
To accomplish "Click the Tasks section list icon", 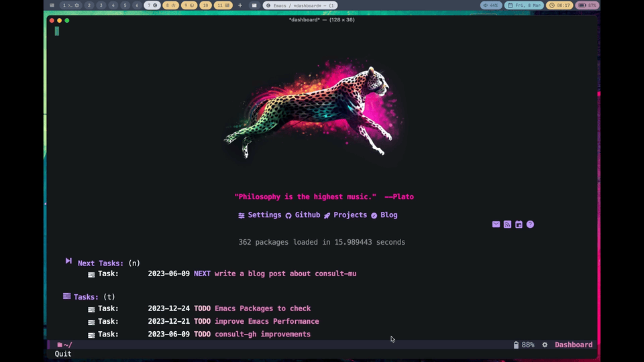I will point(66,296).
